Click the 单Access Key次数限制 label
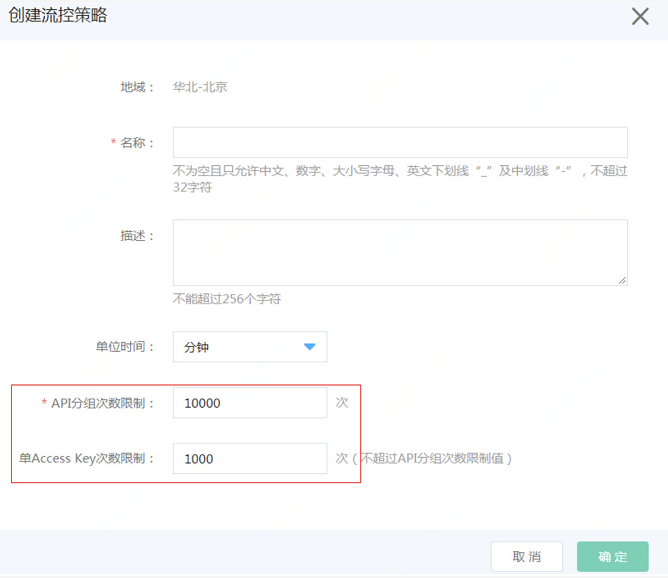The height and width of the screenshot is (578, 668). point(86,458)
